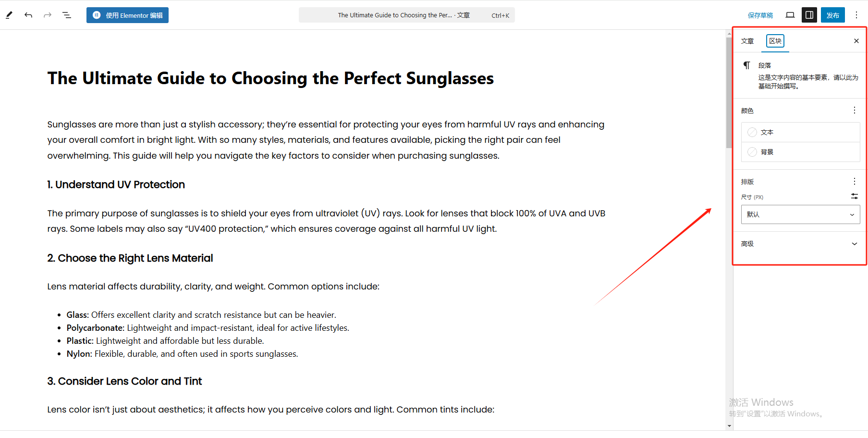
Task: Click the 使用 Elementor 编辑 button
Action: [x=127, y=15]
